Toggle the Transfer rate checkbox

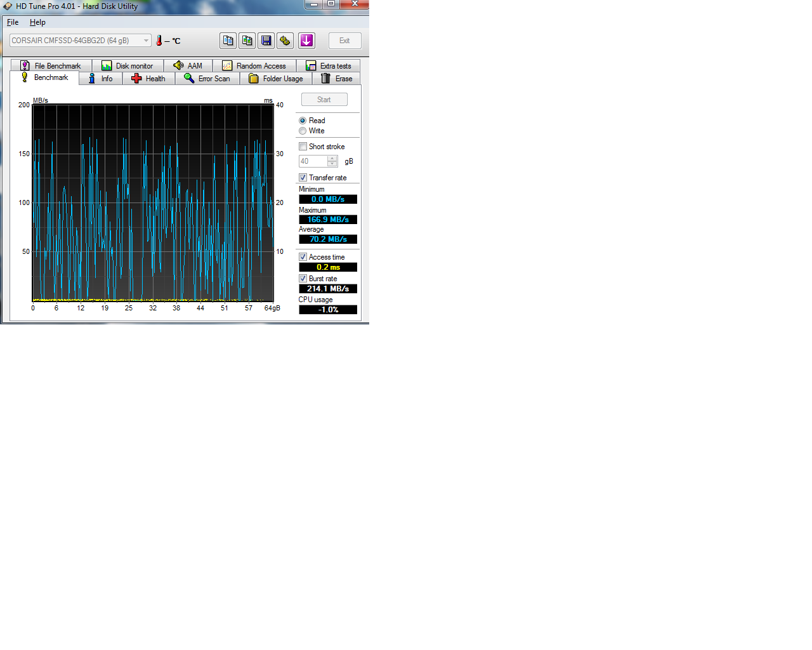[303, 178]
